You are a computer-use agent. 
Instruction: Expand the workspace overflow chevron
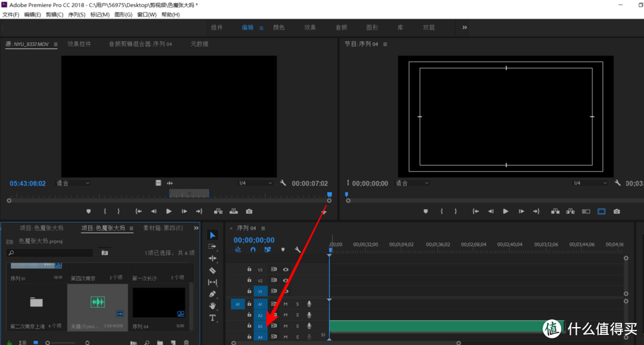tap(465, 27)
